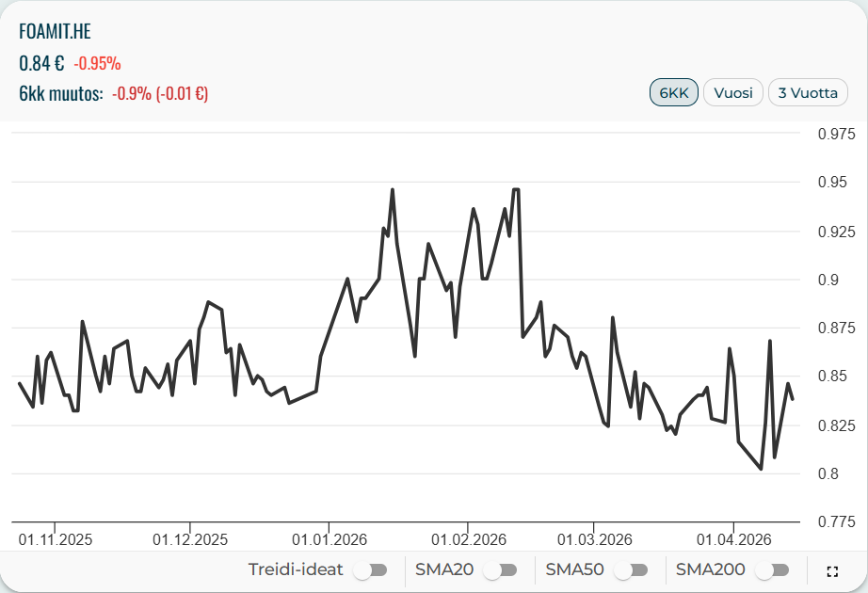
Task: Pick the 01.04.2026 date on the x-axis
Action: click(734, 539)
